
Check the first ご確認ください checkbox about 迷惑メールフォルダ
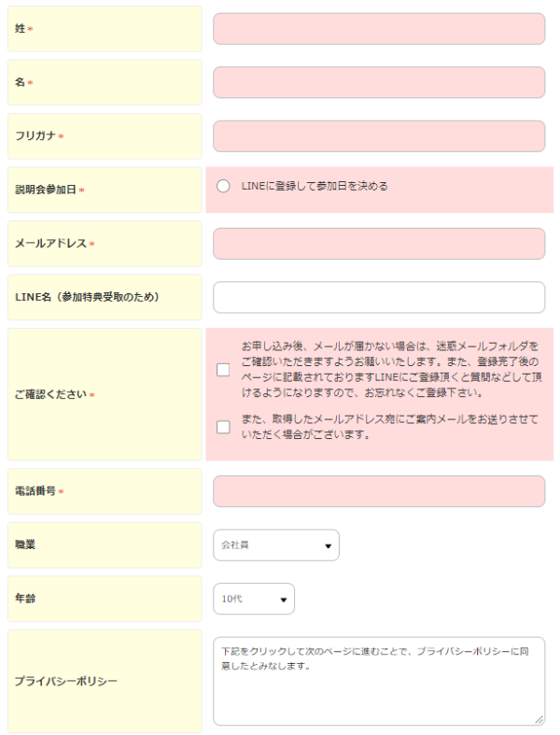point(223,370)
